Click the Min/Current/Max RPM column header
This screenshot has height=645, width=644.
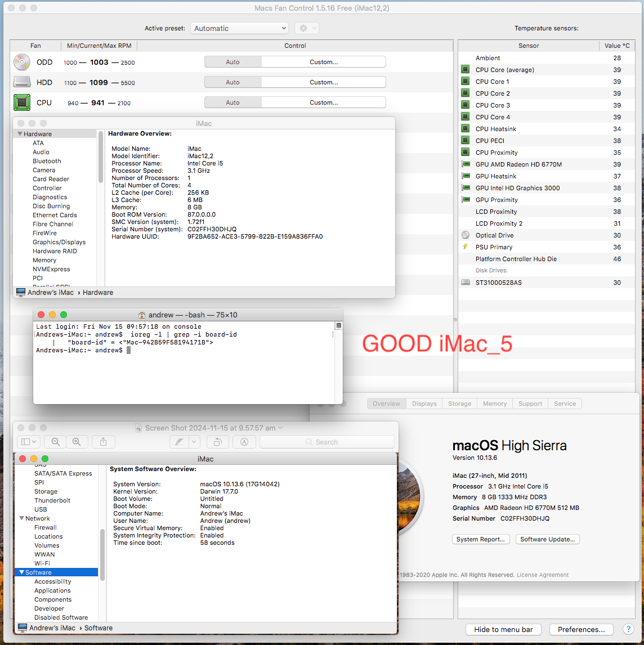(99, 46)
